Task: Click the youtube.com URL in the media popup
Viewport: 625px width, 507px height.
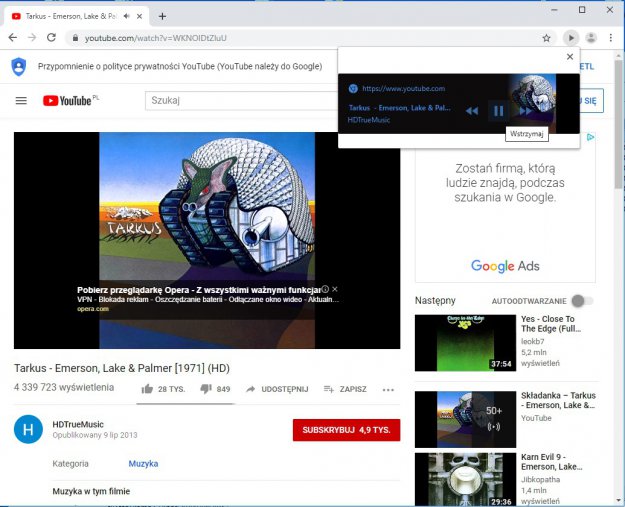Action: [x=403, y=88]
